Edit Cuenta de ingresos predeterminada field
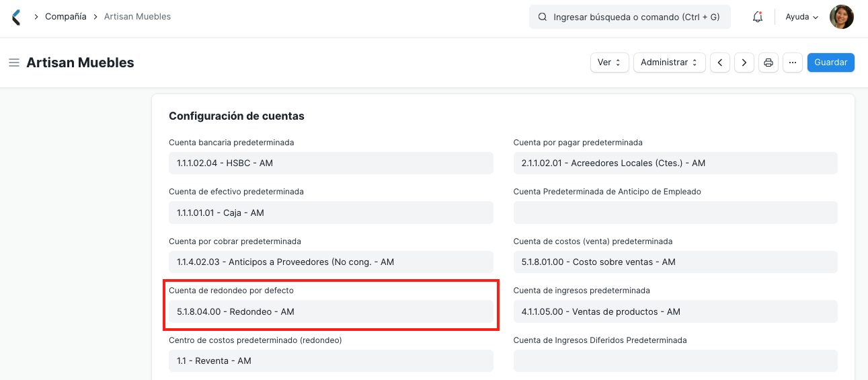Screen dimensions: 868x380 click(676, 311)
